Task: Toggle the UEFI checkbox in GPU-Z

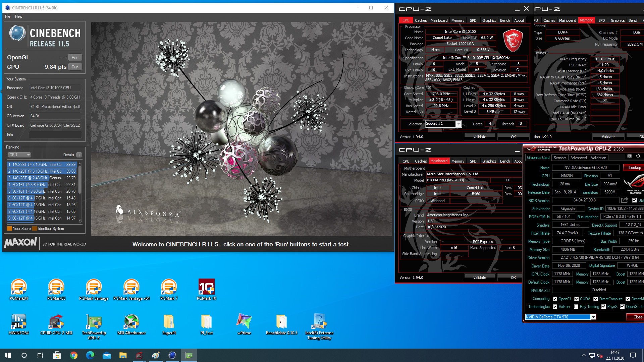Action: (635, 200)
